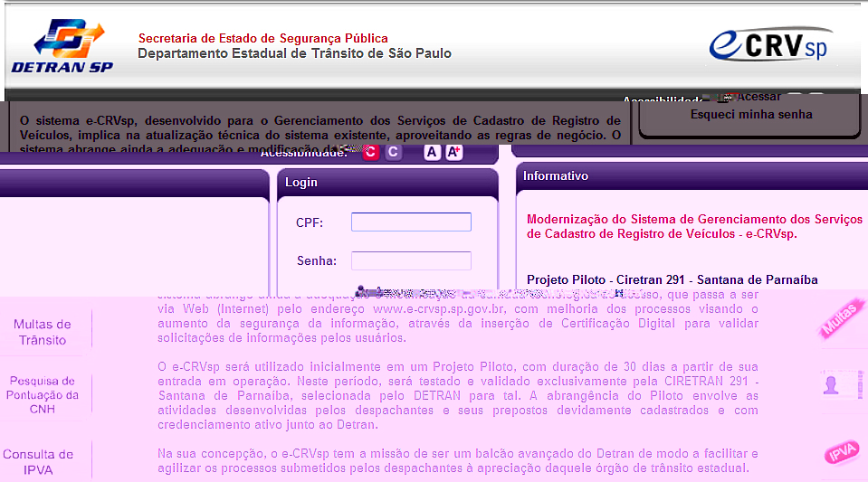This screenshot has width=868, height=482.
Task: Focus the Senha password field
Action: pyautogui.click(x=411, y=260)
